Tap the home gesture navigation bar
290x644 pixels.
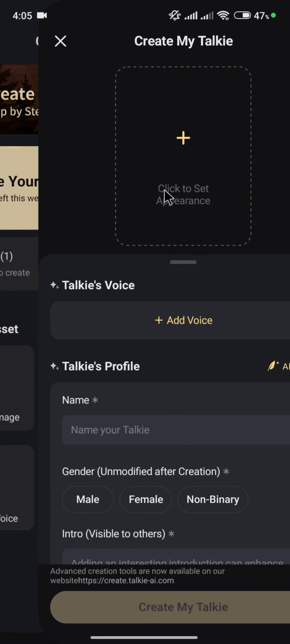pyautogui.click(x=144, y=637)
